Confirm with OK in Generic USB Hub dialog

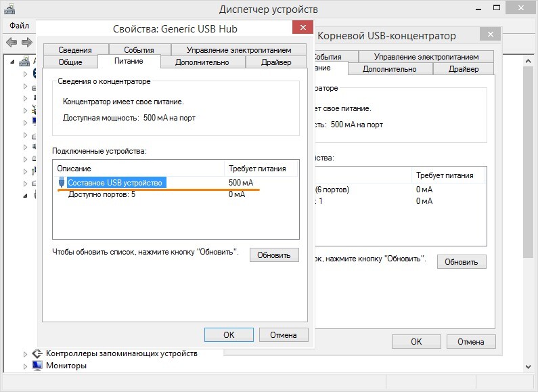click(229, 334)
